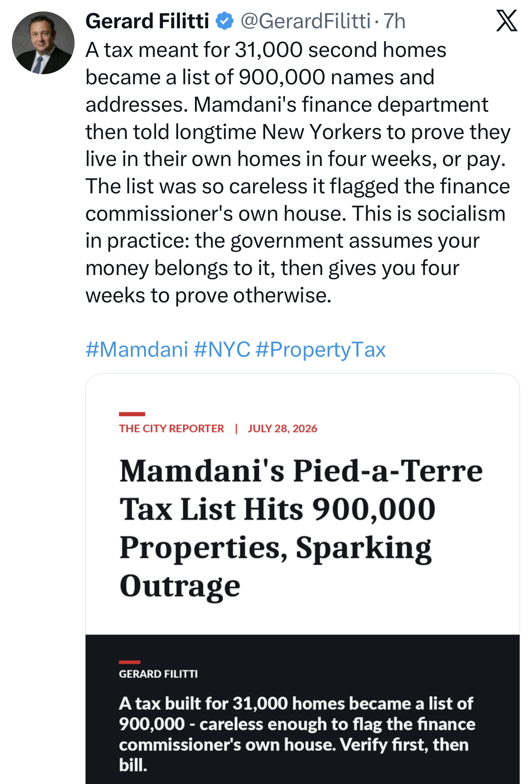Open the #NYC hashtag

pos(222,349)
